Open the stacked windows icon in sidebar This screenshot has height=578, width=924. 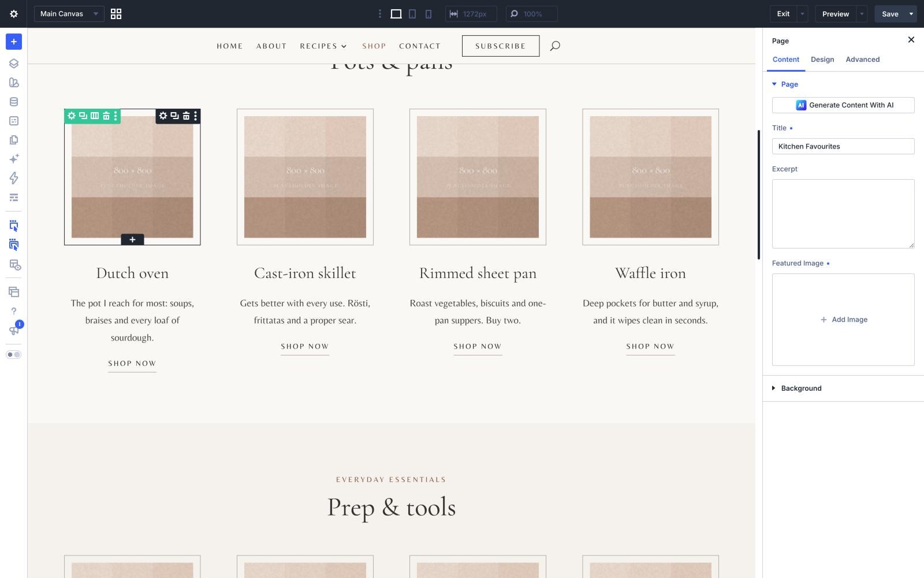[x=14, y=292]
